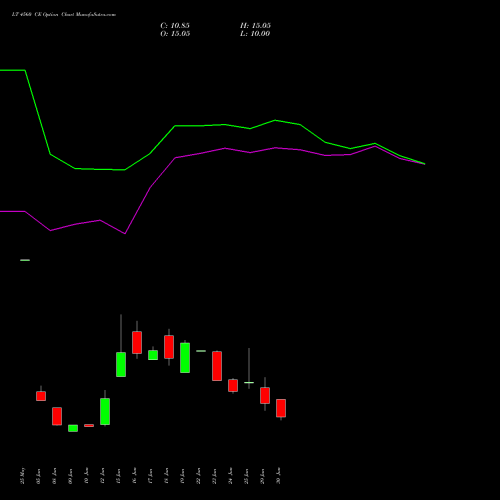Viewport: 500px width, 500px height.
Task: Click where green and purple lines converge
Action: pos(424,164)
